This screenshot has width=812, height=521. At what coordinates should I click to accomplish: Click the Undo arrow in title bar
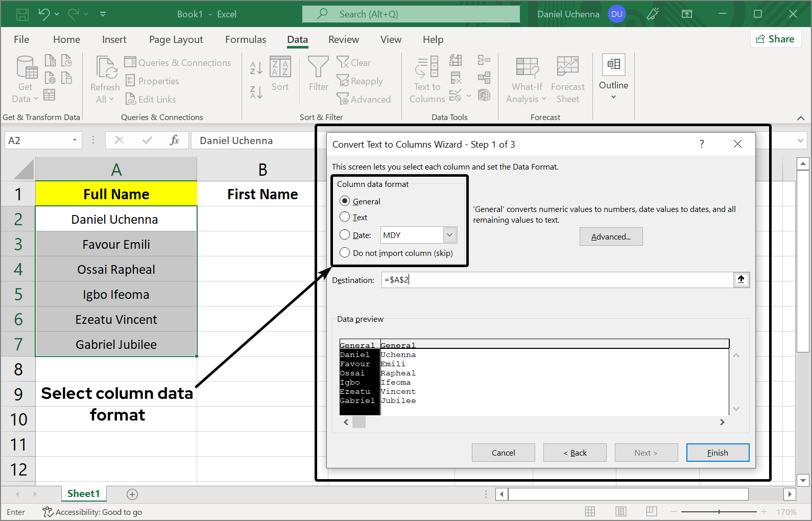tap(44, 14)
